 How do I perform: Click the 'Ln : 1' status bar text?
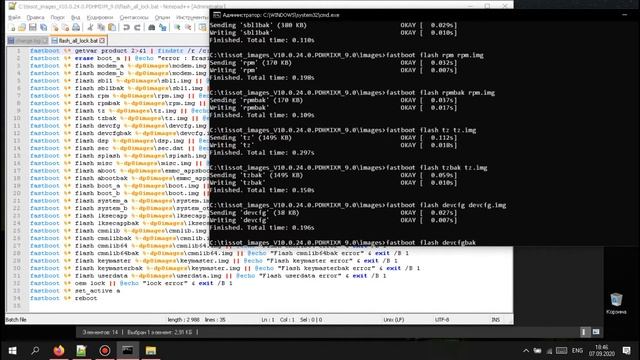click(x=268, y=320)
